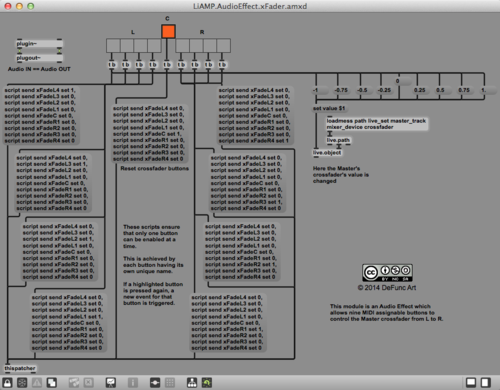This screenshot has height=390, width=500.
Task: Click the rightmost sidebar panel icon at bottom right
Action: click(x=486, y=382)
